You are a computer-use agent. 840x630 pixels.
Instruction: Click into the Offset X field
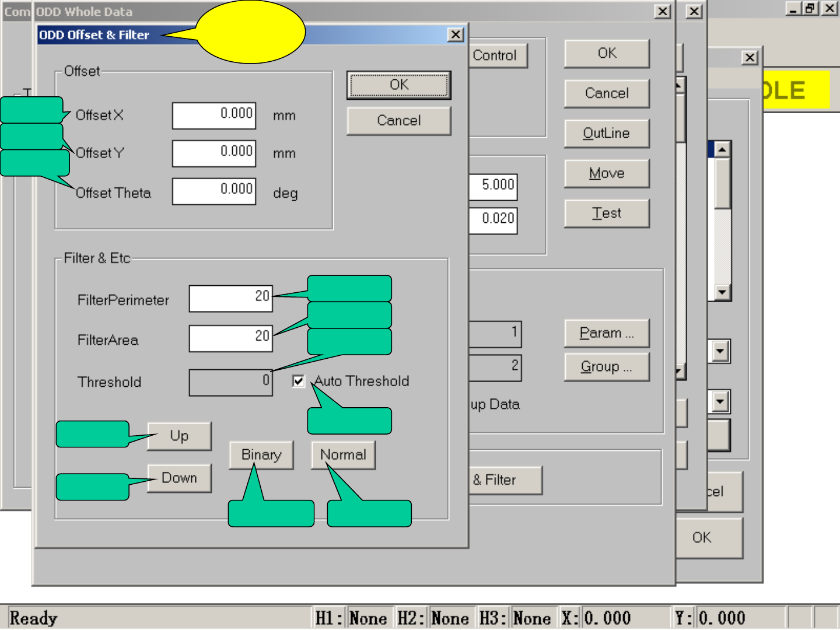point(214,115)
